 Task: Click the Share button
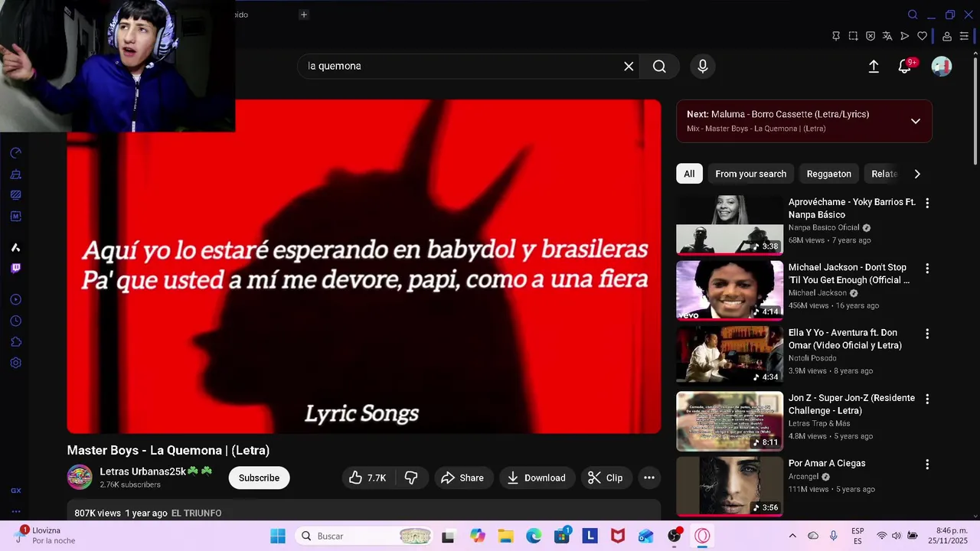pos(463,478)
